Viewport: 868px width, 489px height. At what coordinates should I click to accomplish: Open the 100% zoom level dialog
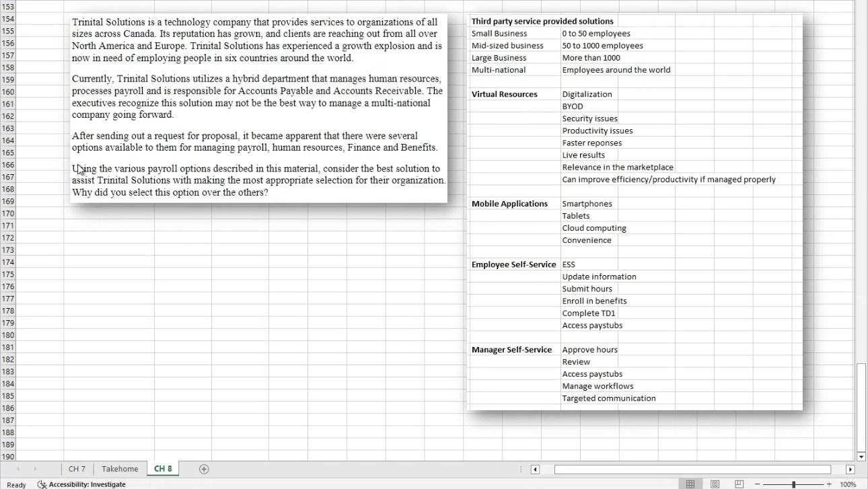[848, 484]
